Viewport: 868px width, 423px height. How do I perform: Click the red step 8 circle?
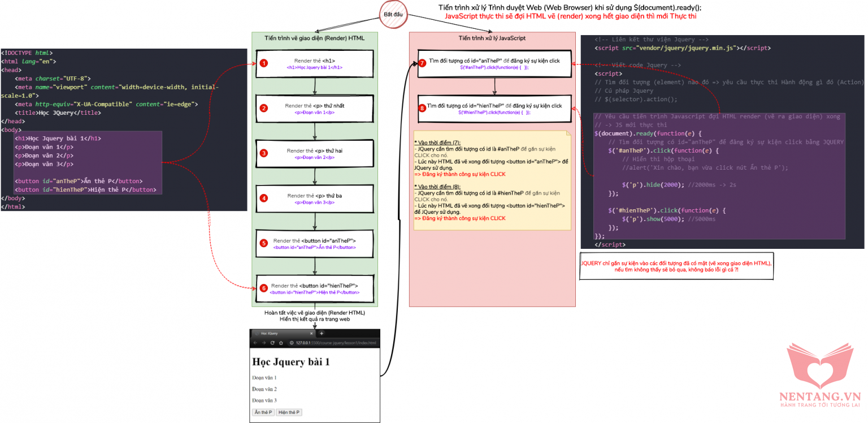coord(422,108)
